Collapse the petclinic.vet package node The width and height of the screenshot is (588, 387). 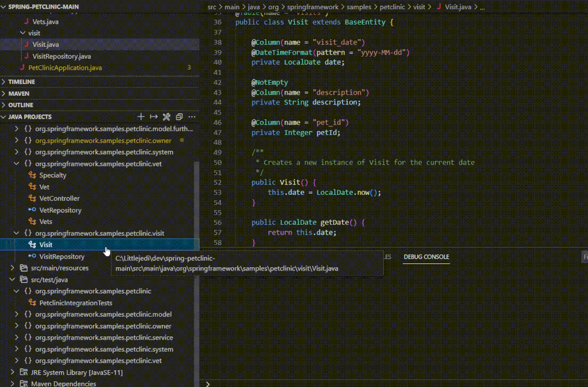pyautogui.click(x=16, y=164)
